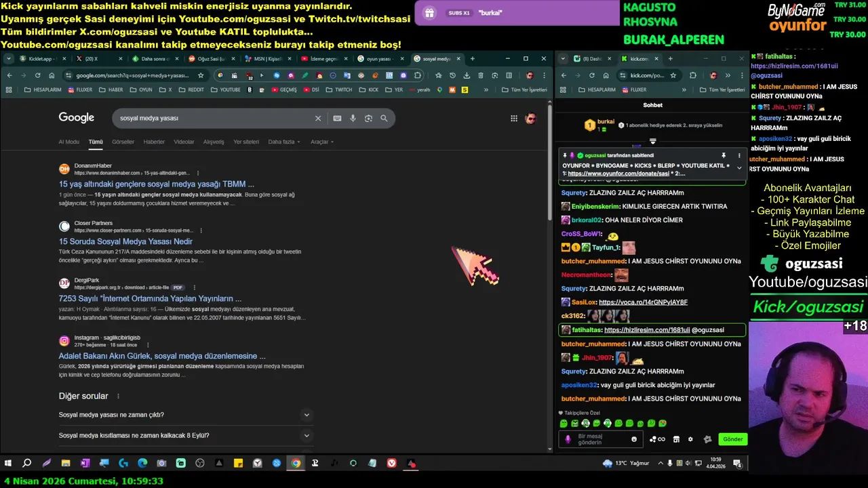Image resolution: width=868 pixels, height=488 pixels.
Task: Go to home page in left browser
Action: coord(52,75)
